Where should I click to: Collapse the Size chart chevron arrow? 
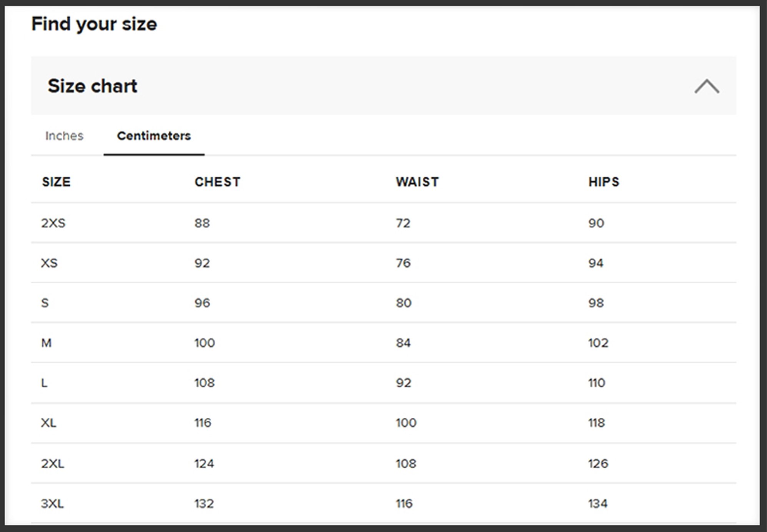pyautogui.click(x=707, y=86)
